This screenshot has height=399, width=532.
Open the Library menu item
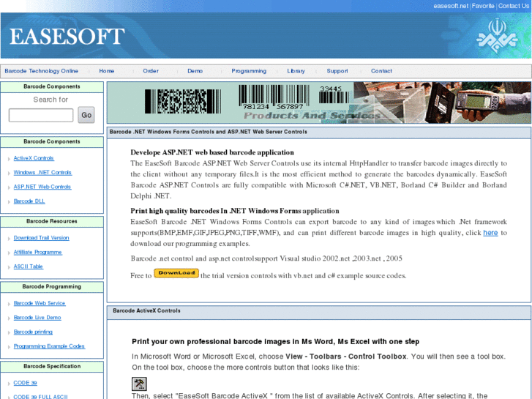(296, 71)
